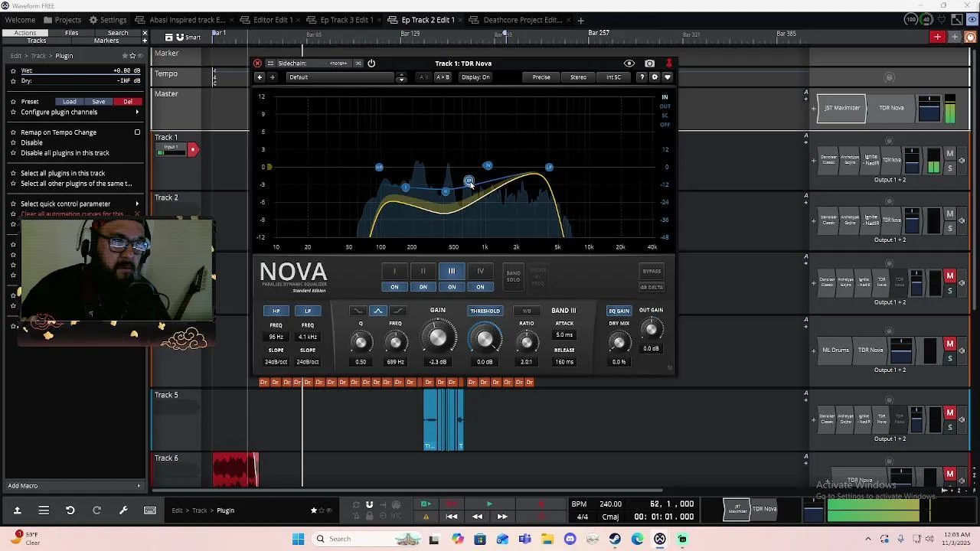Select the high shelf filter shape icon

398,311
